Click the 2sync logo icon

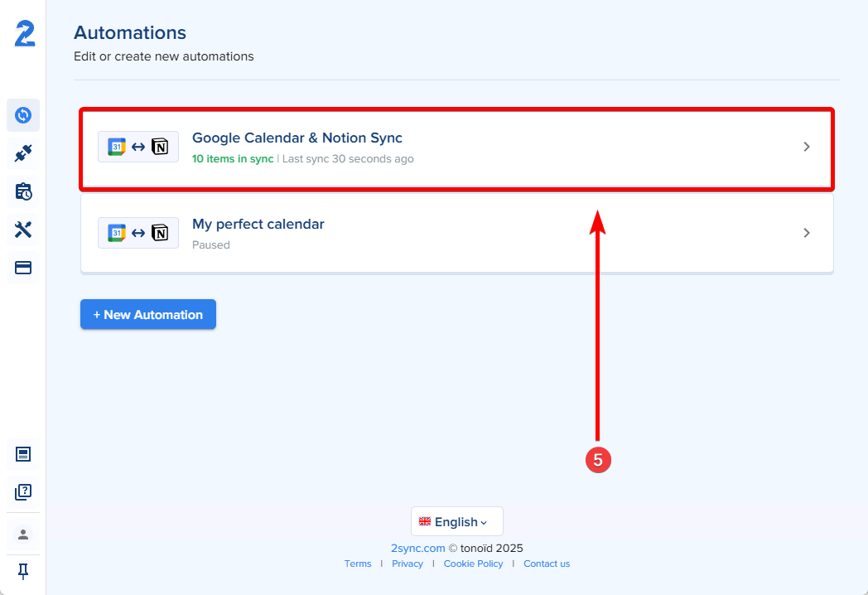click(25, 34)
